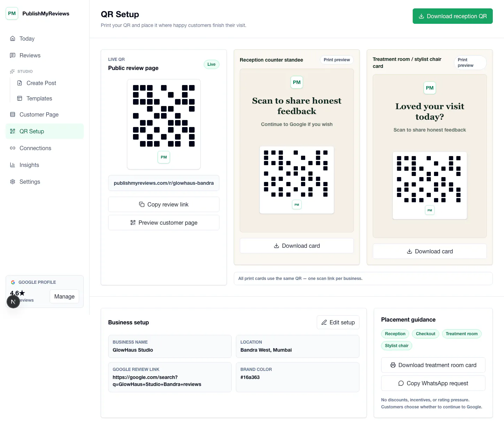The image size is (504, 429).
Task: Click the Connections link icon
Action: point(13,148)
